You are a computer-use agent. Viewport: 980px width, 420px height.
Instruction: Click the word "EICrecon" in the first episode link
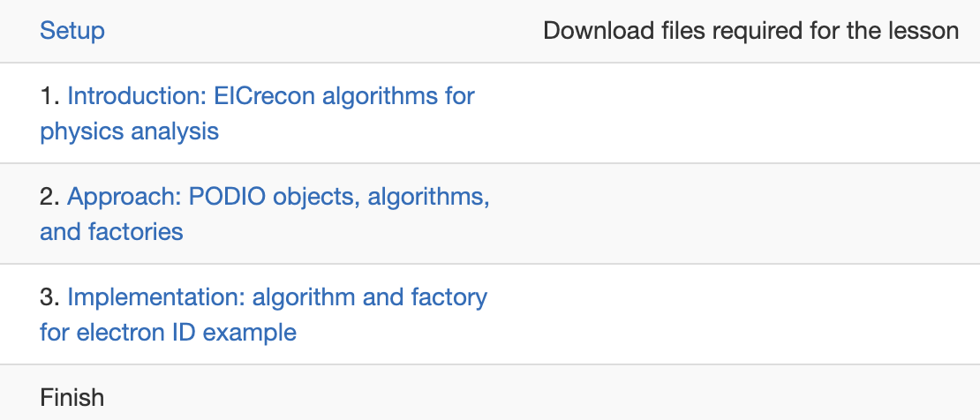pyautogui.click(x=264, y=95)
